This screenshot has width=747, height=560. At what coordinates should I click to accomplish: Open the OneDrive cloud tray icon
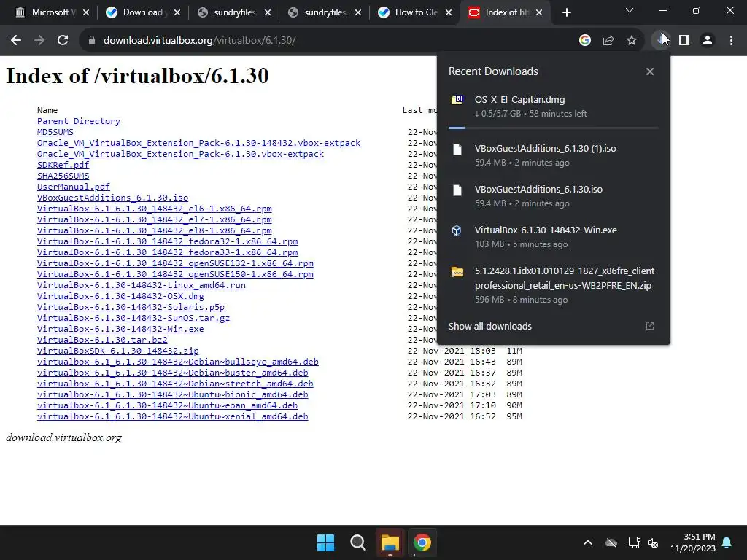coord(611,542)
